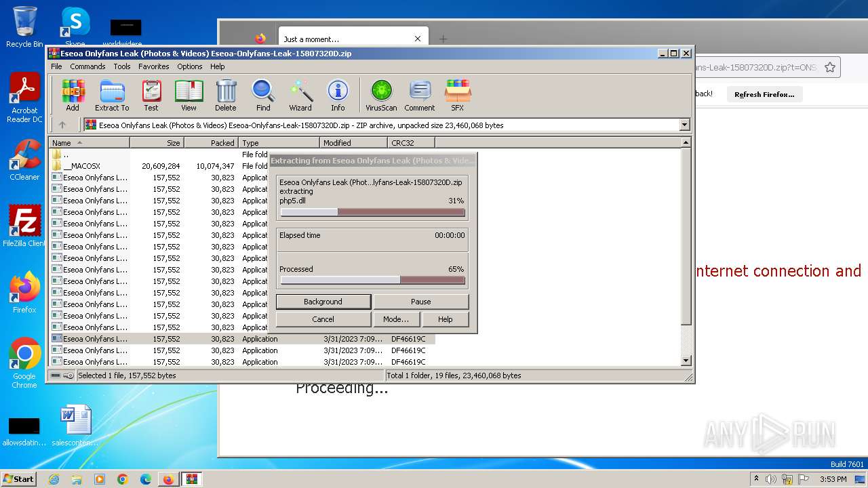
Task: Click the Extract To toolbar icon
Action: tap(112, 95)
